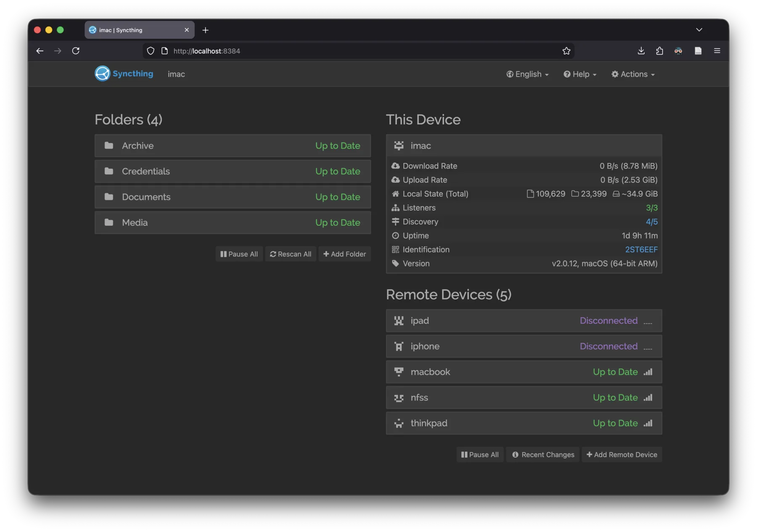Click the shield icon in the address bar
Image resolution: width=757 pixels, height=532 pixels.
[150, 51]
